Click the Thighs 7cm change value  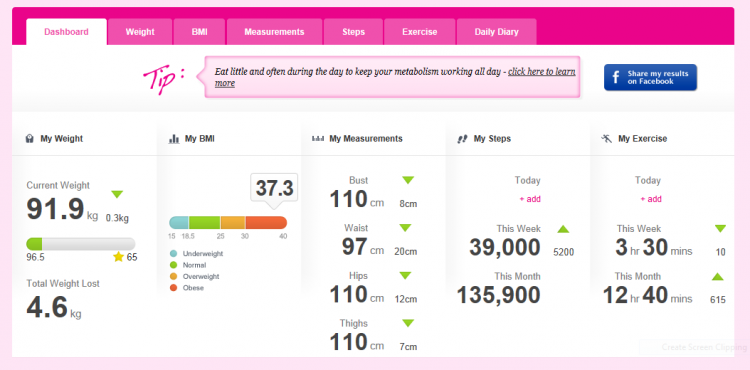coord(408,348)
